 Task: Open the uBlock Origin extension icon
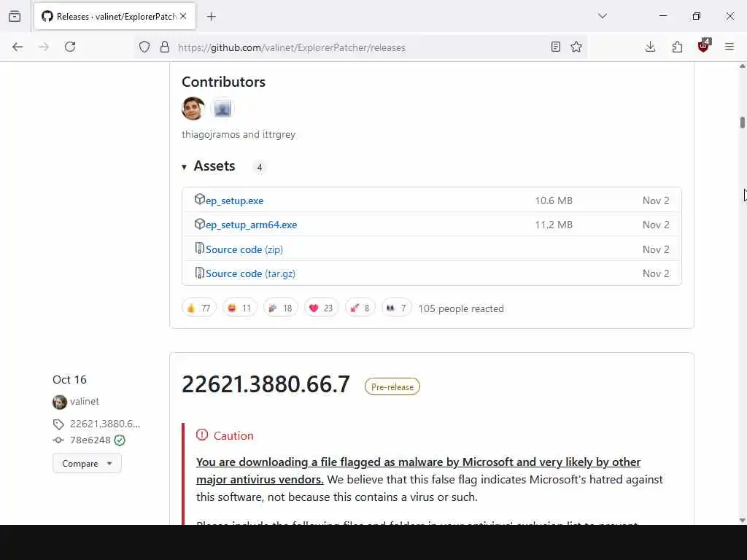tap(704, 46)
